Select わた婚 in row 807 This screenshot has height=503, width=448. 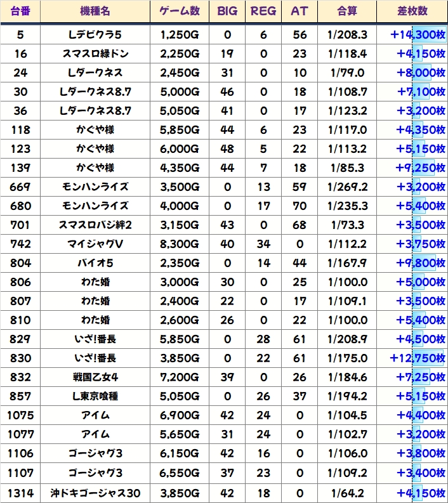click(x=95, y=301)
